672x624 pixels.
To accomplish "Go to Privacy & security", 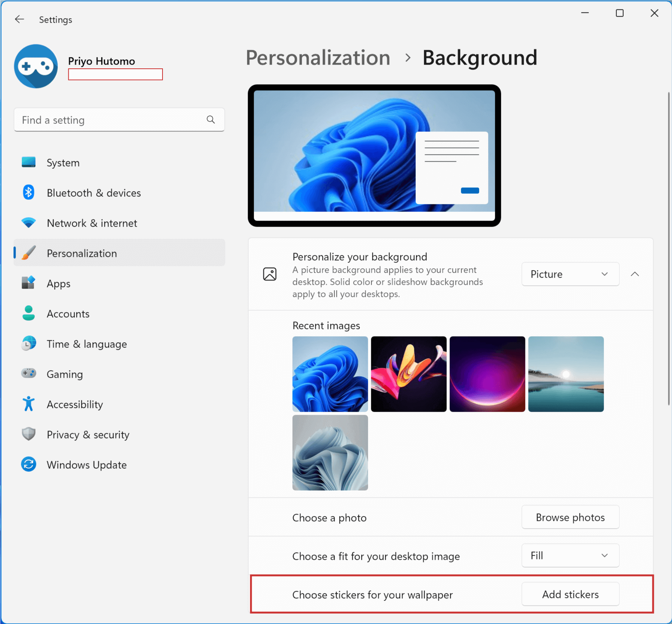I will [119, 434].
